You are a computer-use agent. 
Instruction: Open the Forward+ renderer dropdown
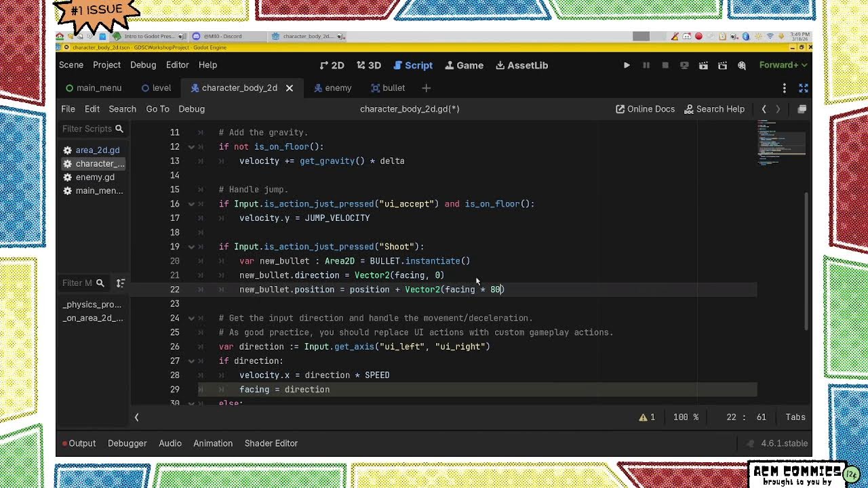tap(783, 65)
